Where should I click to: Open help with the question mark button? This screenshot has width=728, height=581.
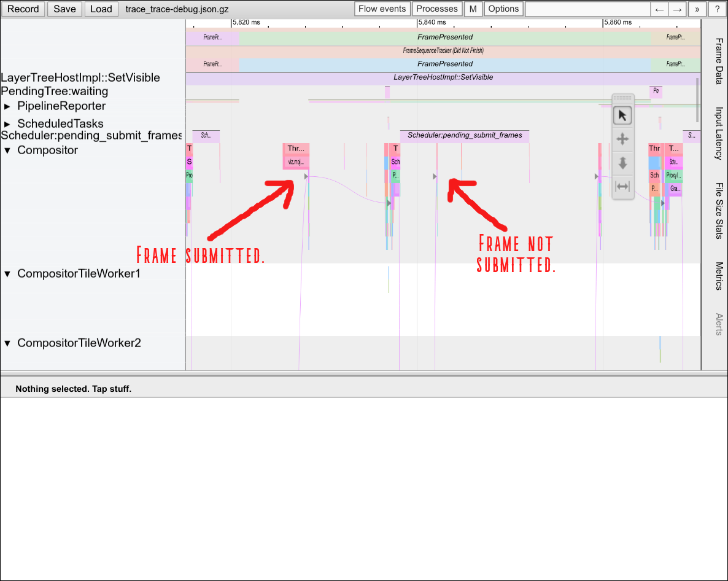click(x=716, y=9)
